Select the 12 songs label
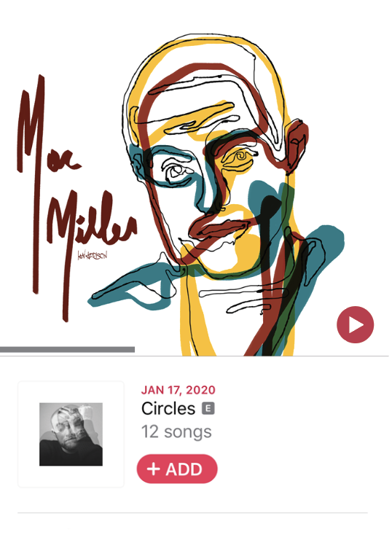Screen dimensions: 392x535 pyautogui.click(x=176, y=432)
